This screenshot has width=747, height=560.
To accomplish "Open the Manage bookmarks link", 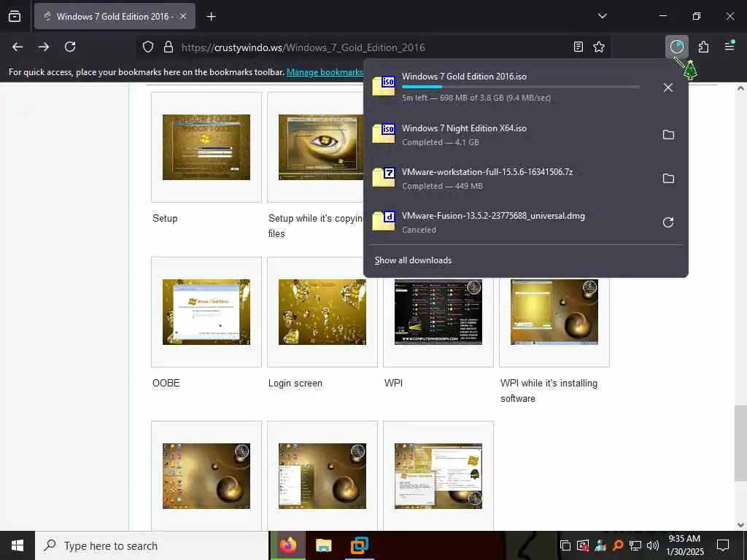I will click(325, 72).
